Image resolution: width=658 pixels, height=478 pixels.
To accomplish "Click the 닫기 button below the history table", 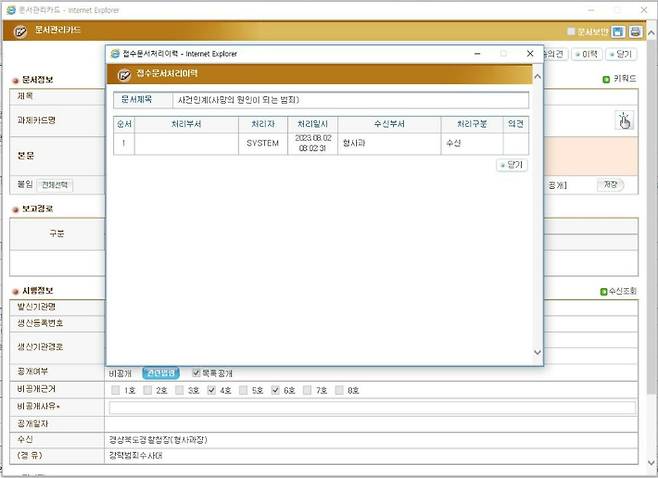I will coord(511,165).
